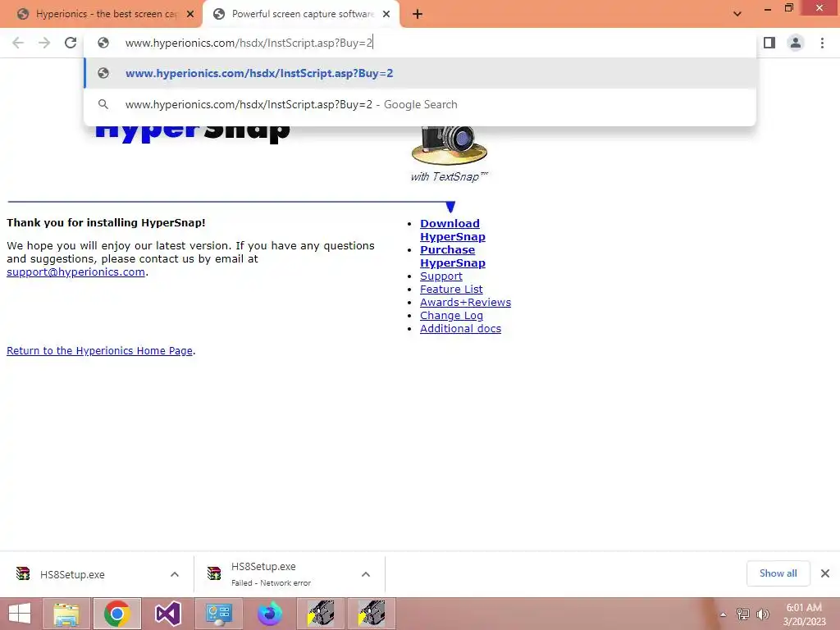Open Chrome three-dot menu

[822, 43]
